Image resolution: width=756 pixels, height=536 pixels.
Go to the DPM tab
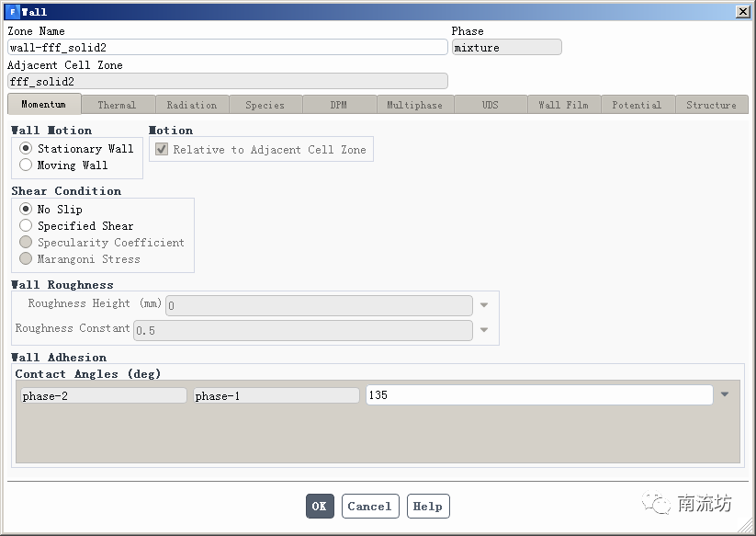click(339, 105)
